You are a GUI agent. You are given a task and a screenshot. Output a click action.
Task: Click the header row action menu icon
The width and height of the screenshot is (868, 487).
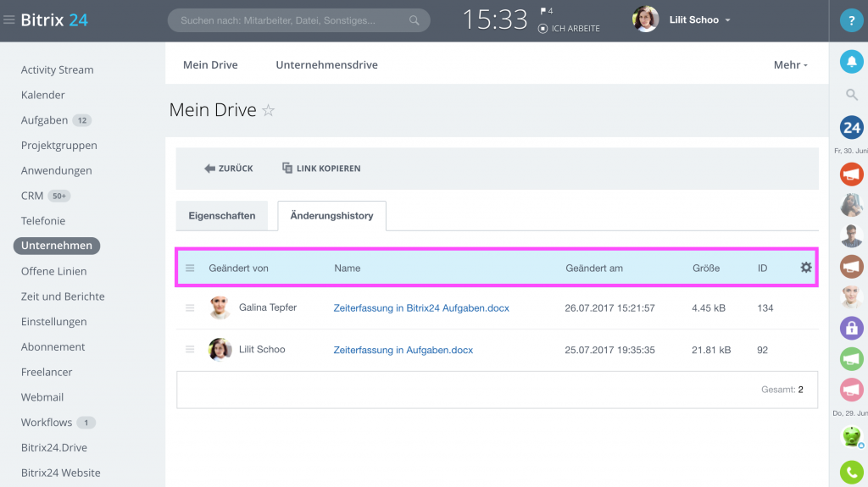tap(190, 268)
